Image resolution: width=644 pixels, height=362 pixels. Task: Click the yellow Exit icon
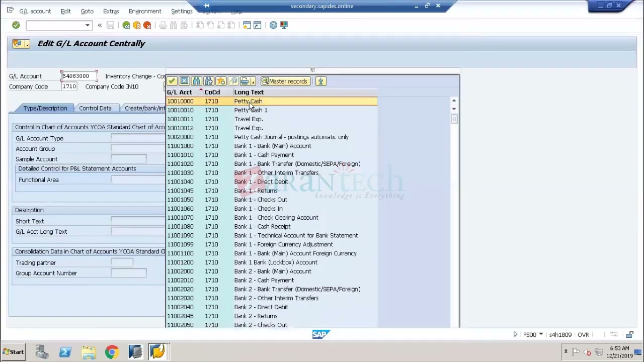[137, 25]
